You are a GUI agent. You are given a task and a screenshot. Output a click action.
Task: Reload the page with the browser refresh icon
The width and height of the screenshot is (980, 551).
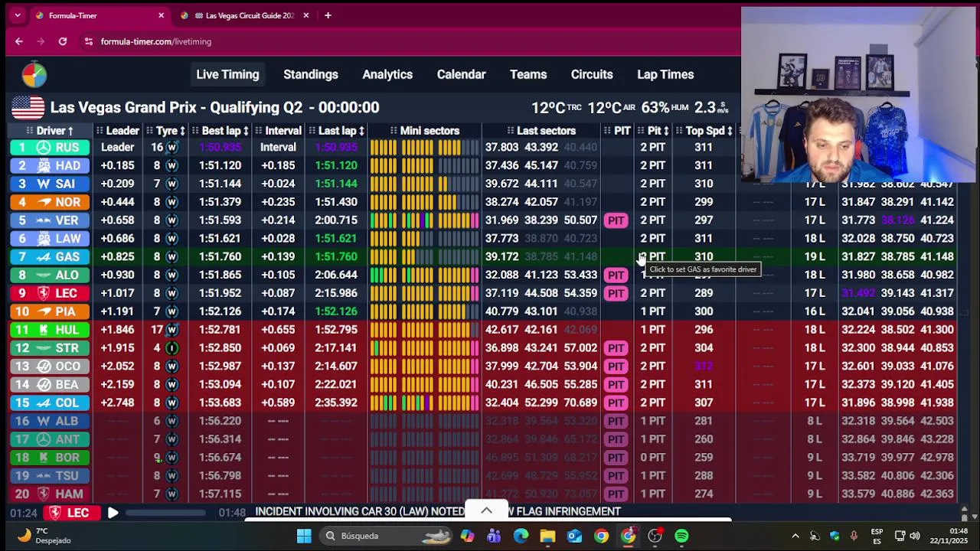[x=63, y=41]
